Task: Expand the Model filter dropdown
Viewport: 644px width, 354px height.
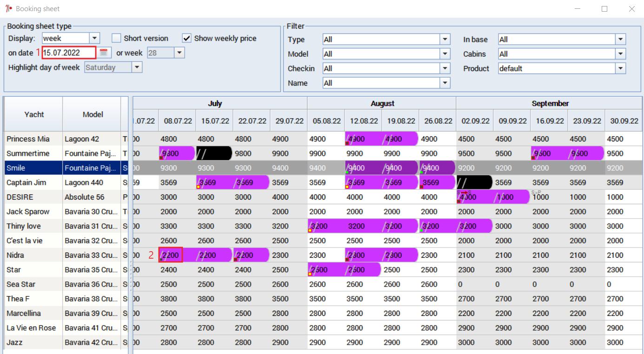Action: [445, 54]
